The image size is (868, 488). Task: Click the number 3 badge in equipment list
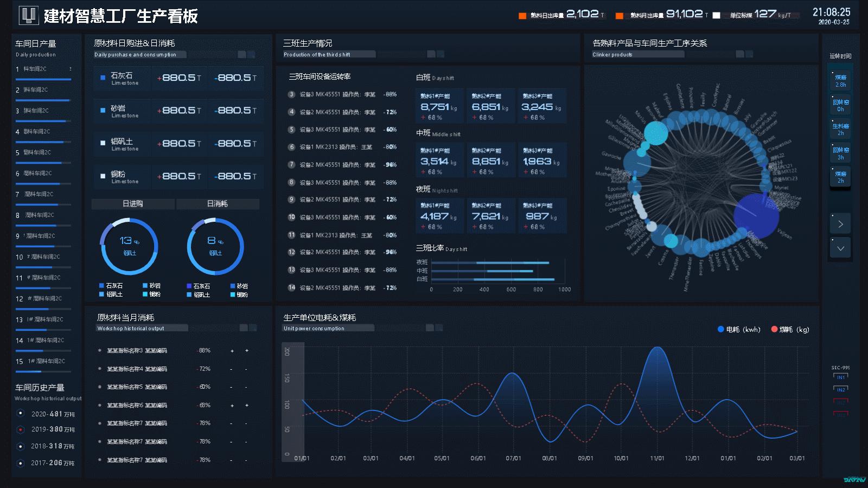click(x=291, y=94)
